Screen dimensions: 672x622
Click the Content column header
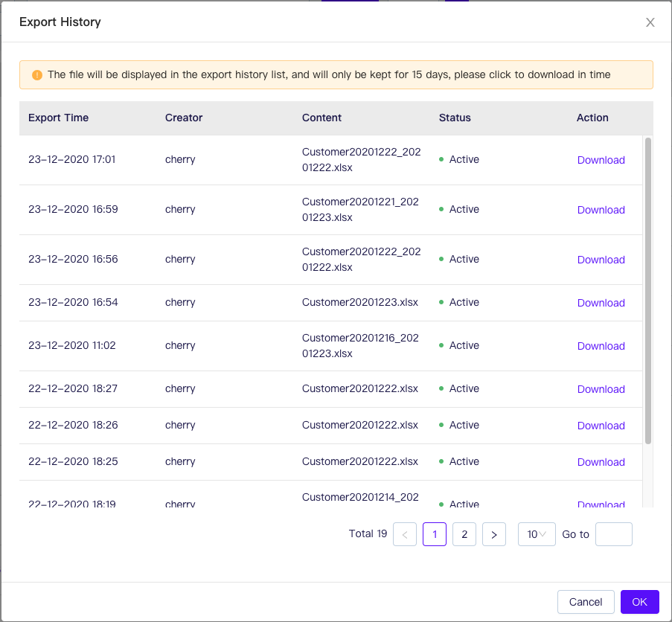click(321, 118)
